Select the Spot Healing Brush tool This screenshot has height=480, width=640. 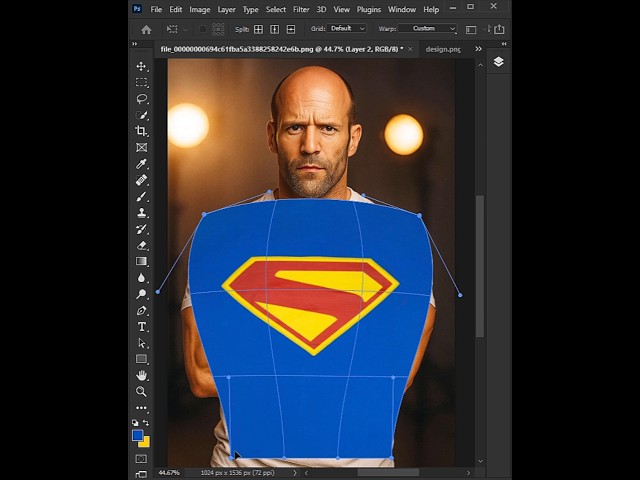pyautogui.click(x=141, y=180)
